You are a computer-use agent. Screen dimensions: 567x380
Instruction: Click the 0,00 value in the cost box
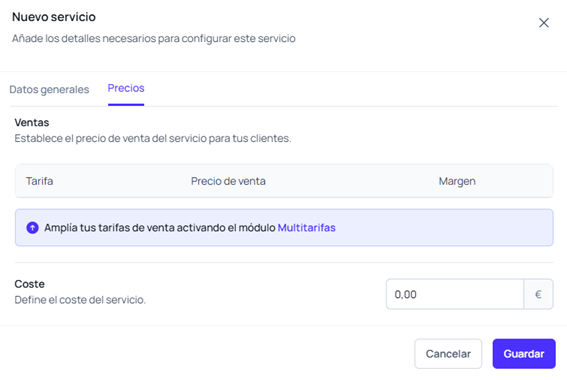(x=405, y=295)
